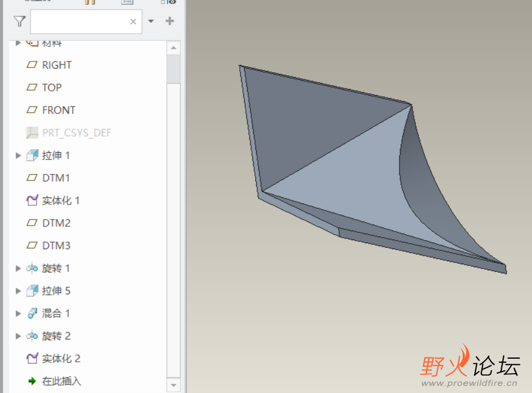Select the 旋转 2 feature label
Screen dimensions: 532x393
56,336
